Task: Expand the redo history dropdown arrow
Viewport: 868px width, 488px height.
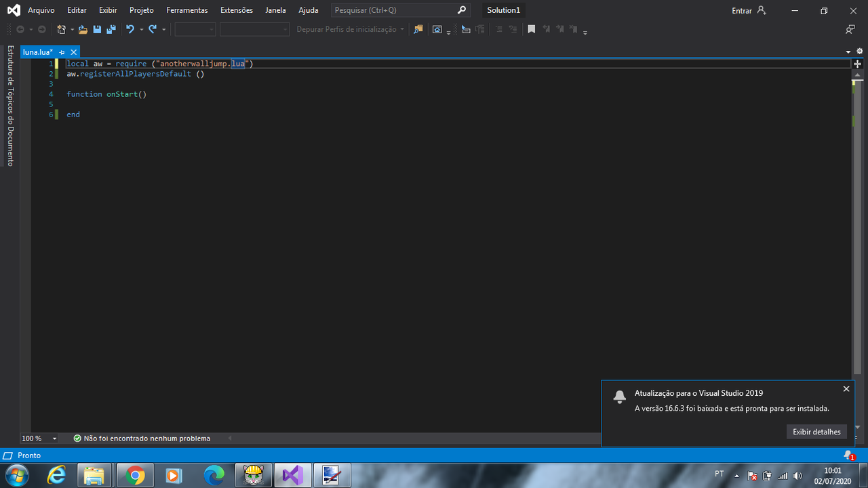Action: [x=163, y=29]
